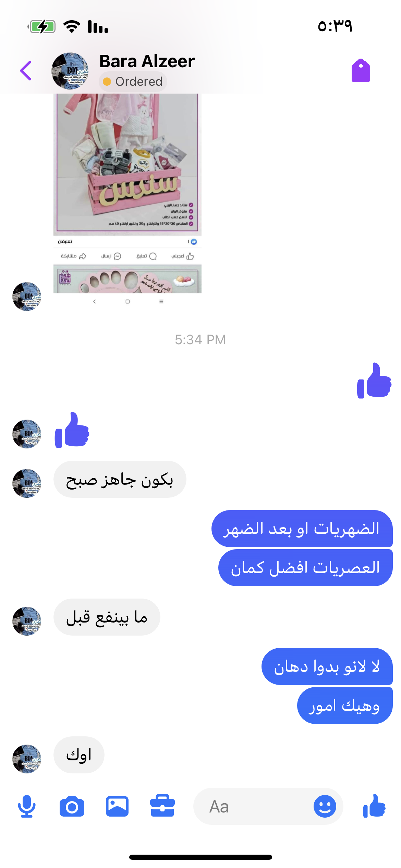Tap the received message 'اوك'
Viewport: 401px width, 868px height.
pyautogui.click(x=79, y=755)
